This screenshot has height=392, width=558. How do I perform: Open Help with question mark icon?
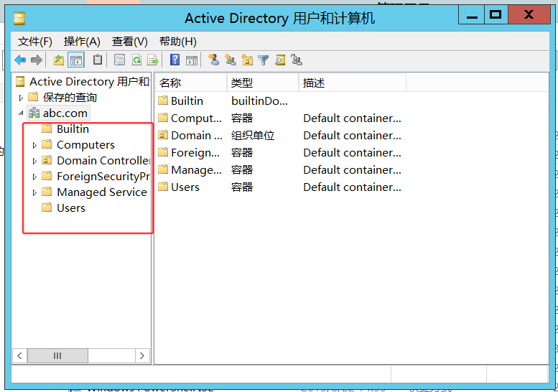(175, 60)
